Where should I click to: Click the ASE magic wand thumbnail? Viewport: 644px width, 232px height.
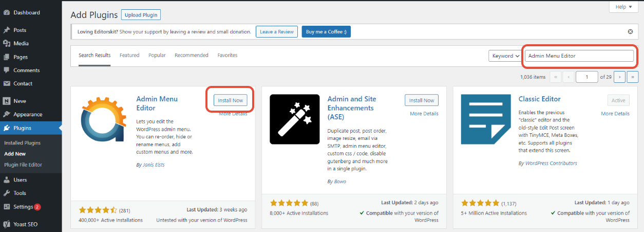click(x=294, y=119)
